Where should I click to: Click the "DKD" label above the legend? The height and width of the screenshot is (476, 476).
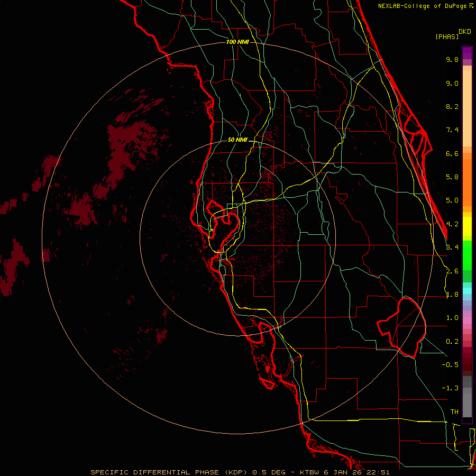[x=465, y=32]
